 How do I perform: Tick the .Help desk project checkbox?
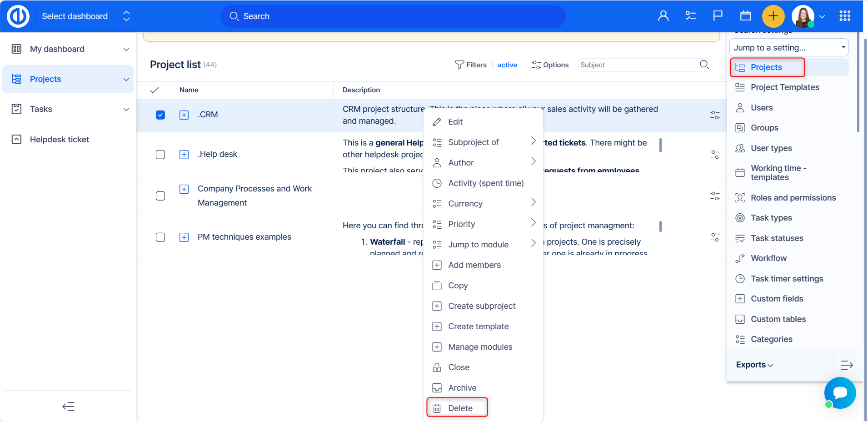coord(160,155)
